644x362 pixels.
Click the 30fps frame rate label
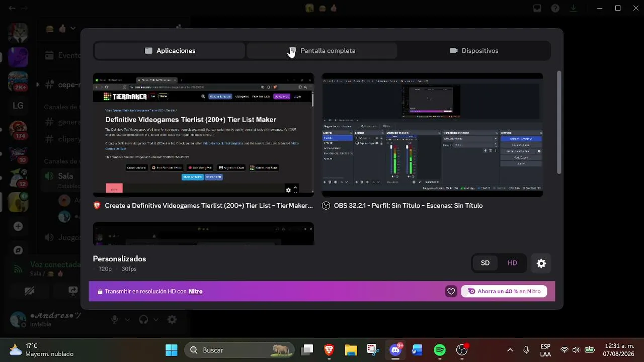pyautogui.click(x=129, y=269)
